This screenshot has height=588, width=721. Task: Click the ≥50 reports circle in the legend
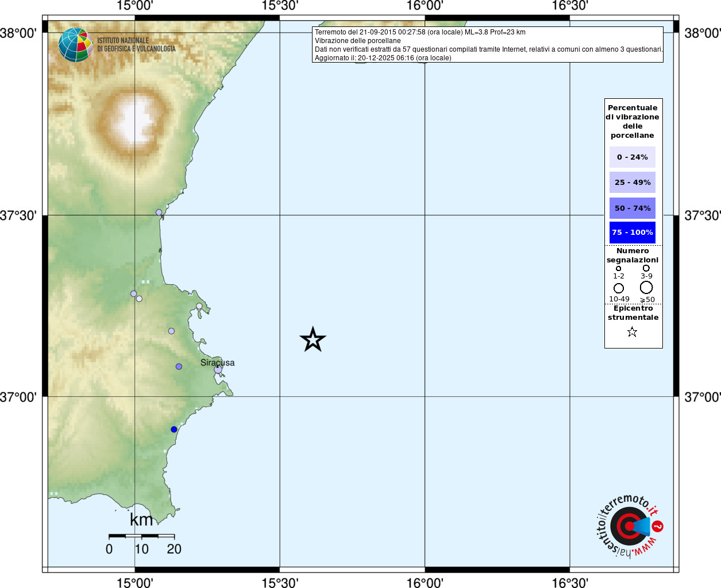[646, 287]
